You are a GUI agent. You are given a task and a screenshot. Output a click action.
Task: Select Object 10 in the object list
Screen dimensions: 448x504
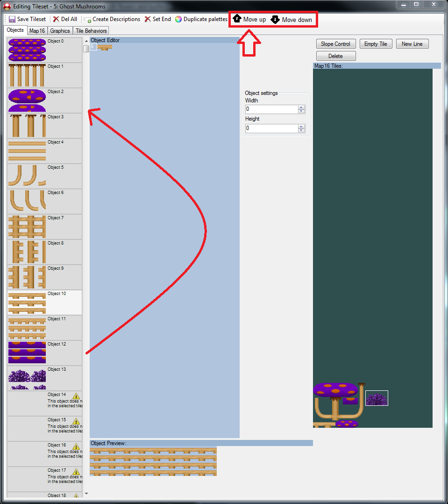click(x=45, y=302)
